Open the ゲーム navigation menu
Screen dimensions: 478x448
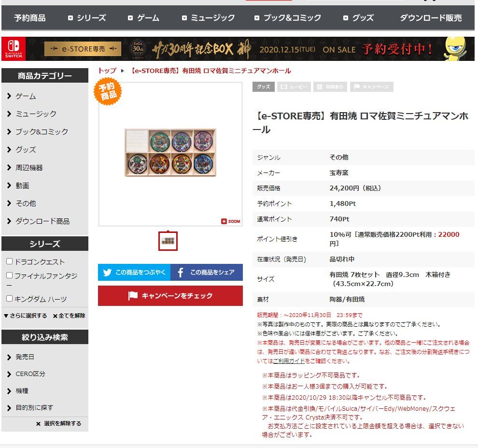(x=143, y=18)
